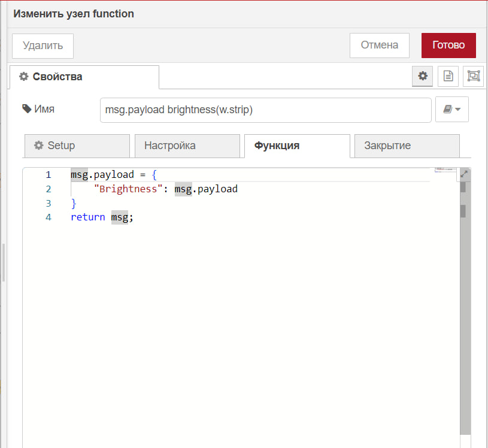Select the Функция tab
This screenshot has width=488, height=448.
pyautogui.click(x=297, y=146)
